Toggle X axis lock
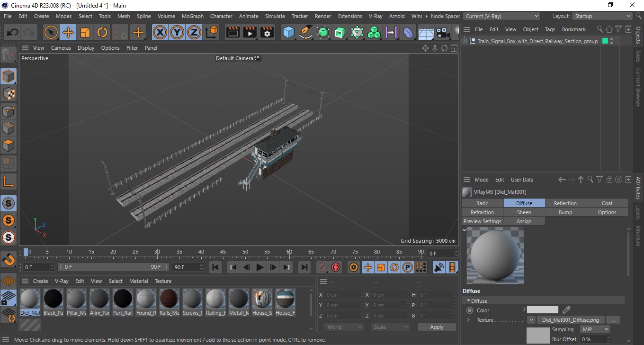644x345 pixels. (x=160, y=33)
